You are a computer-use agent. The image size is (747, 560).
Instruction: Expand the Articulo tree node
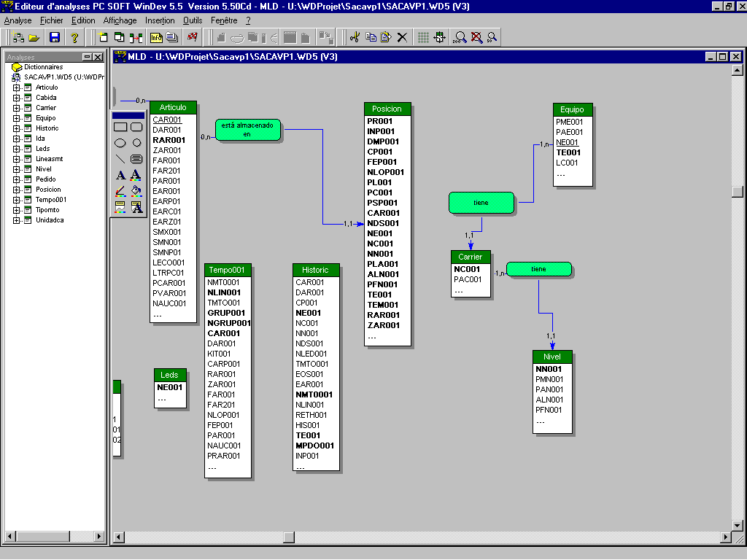[16, 87]
